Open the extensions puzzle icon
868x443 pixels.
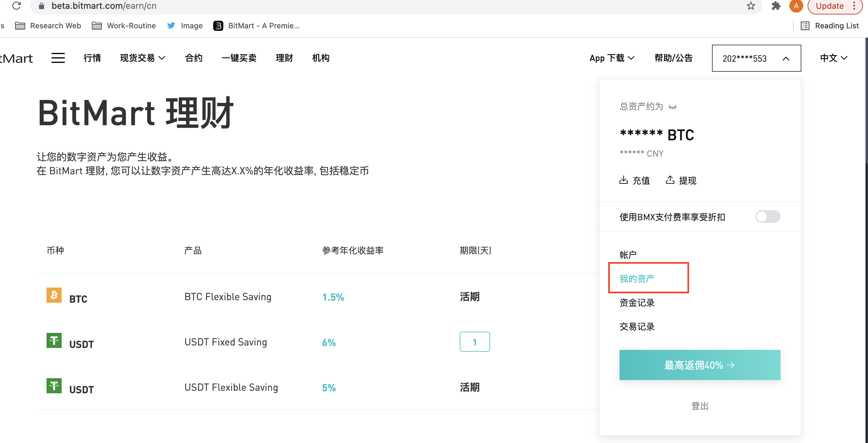pos(776,6)
